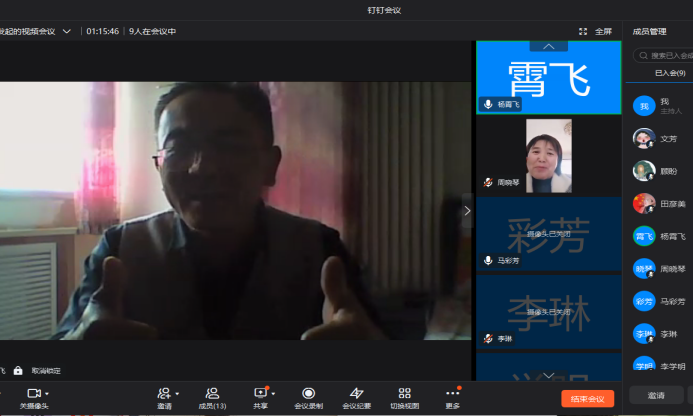Click the 9人在会议中 participant count
694x416 pixels.
[152, 31]
